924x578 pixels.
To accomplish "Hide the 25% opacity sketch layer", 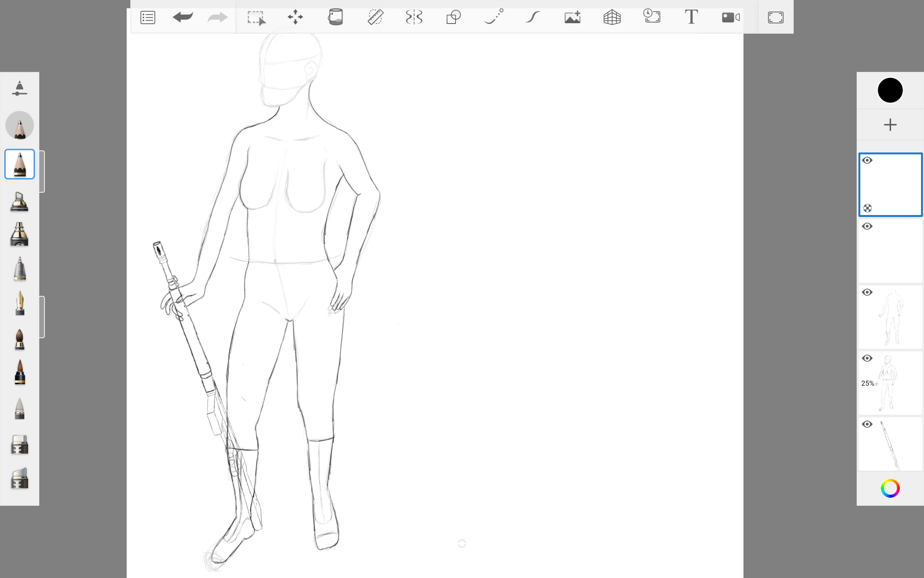I will [867, 358].
